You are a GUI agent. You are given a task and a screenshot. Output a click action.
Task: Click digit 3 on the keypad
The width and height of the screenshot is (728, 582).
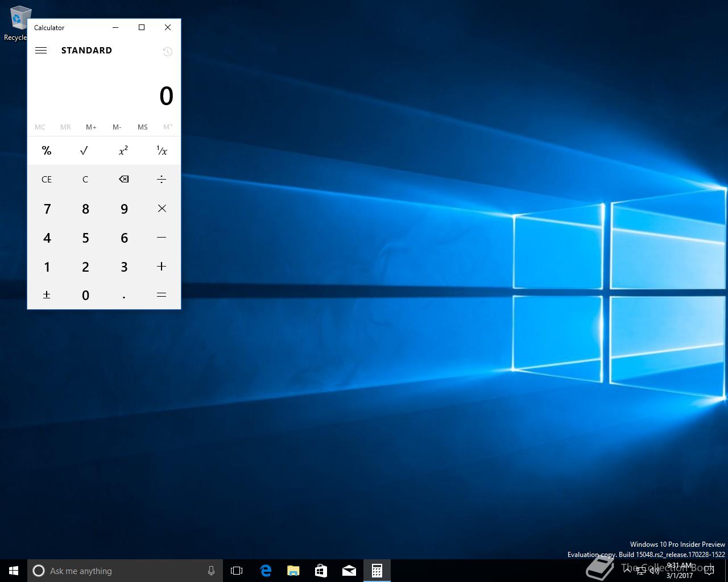coord(123,267)
